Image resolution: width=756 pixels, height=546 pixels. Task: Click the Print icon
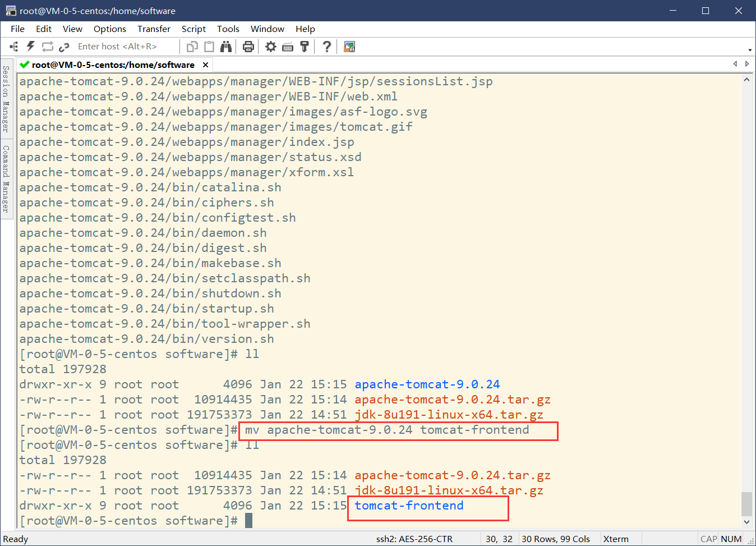coord(248,47)
